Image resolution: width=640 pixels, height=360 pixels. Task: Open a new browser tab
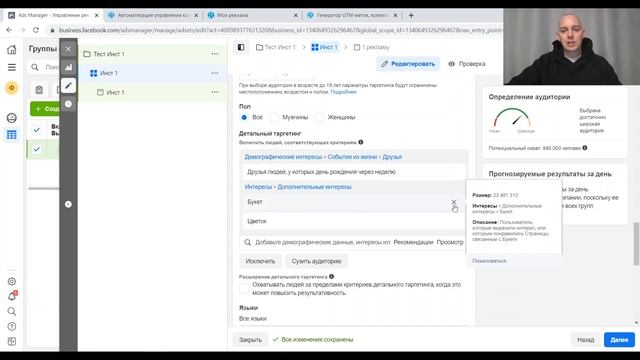click(x=411, y=15)
